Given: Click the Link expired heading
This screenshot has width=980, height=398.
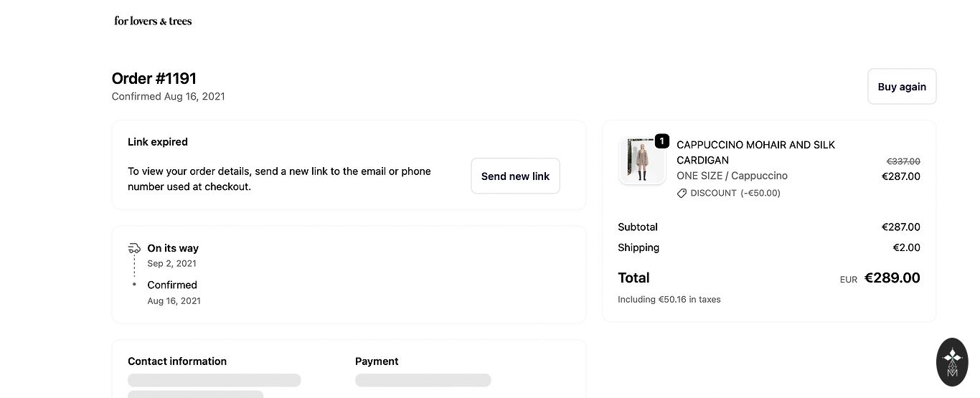Looking at the screenshot, I should (x=158, y=142).
